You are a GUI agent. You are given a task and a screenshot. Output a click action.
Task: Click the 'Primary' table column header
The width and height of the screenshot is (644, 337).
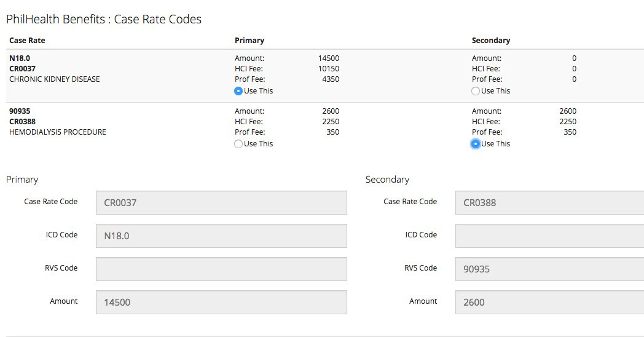point(249,41)
